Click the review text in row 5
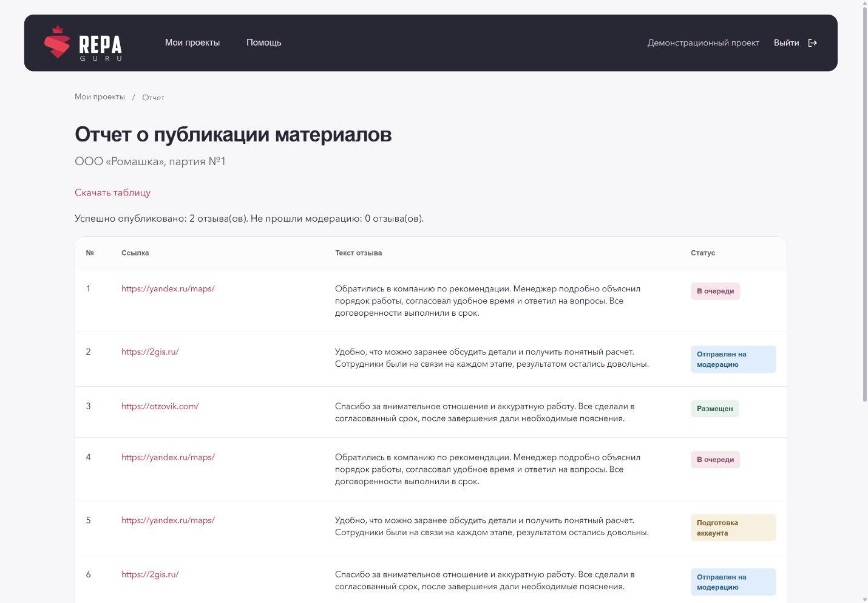 (x=492, y=526)
